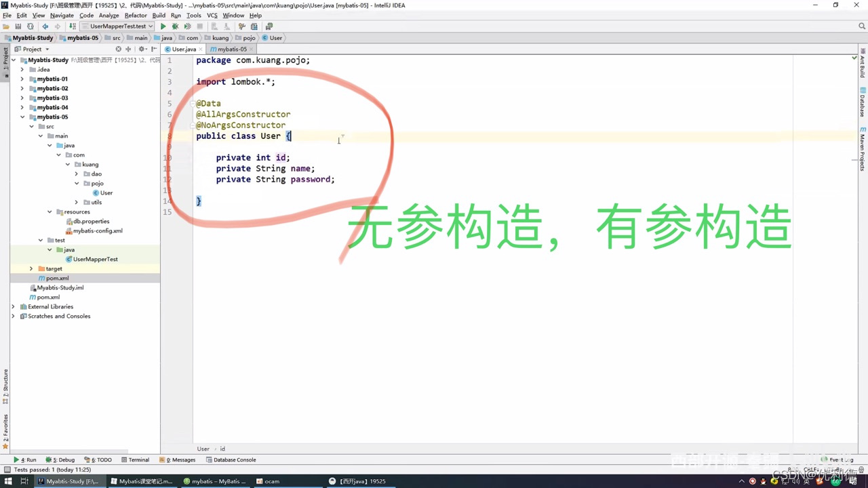Open the Debug tool window button
Image resolution: width=868 pixels, height=488 pixels.
coord(60,460)
